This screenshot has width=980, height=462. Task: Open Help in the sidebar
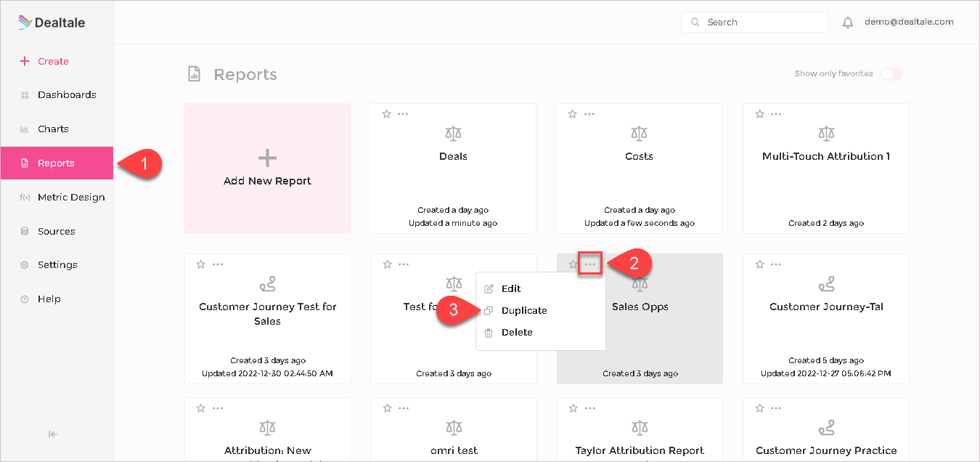tap(57, 299)
